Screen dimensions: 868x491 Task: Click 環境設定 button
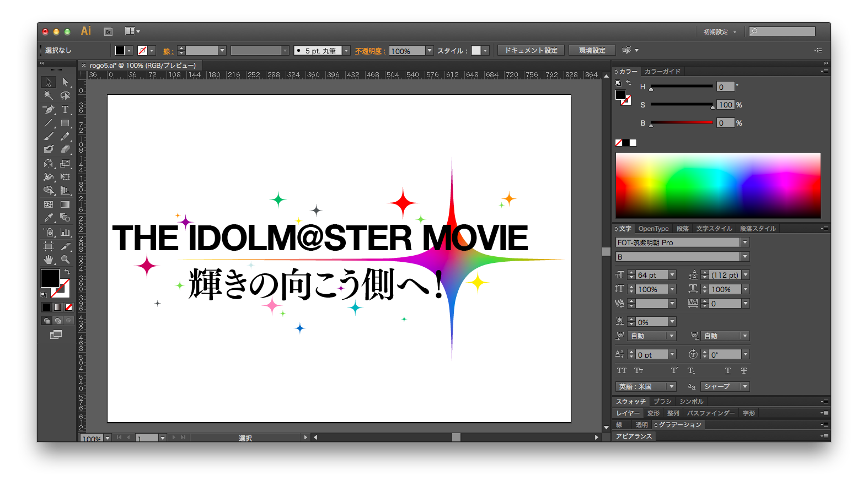[x=592, y=50]
